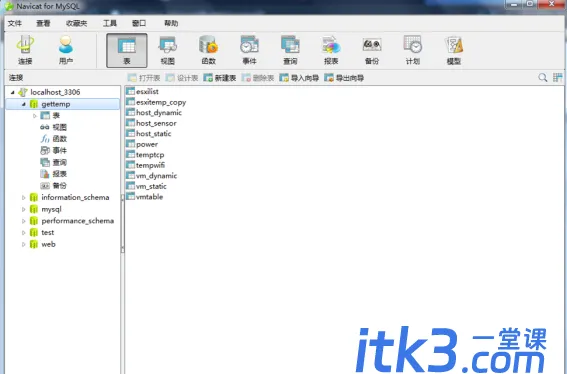
Task: Click the 报表 (Report) toolbar icon
Action: coord(331,50)
